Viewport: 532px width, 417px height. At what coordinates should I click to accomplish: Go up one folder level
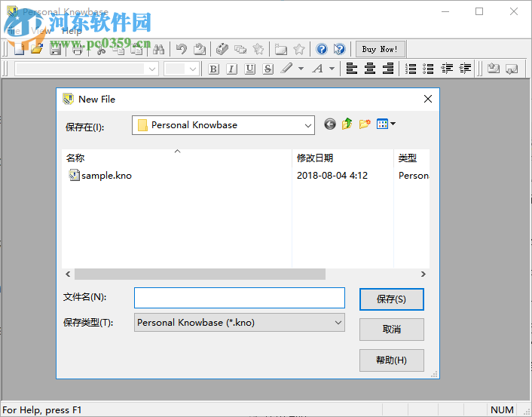tap(347, 124)
